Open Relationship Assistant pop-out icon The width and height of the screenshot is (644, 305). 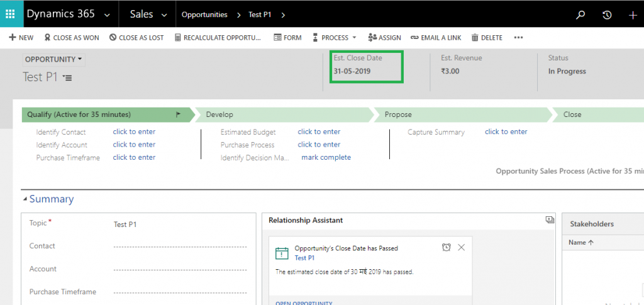(x=550, y=220)
